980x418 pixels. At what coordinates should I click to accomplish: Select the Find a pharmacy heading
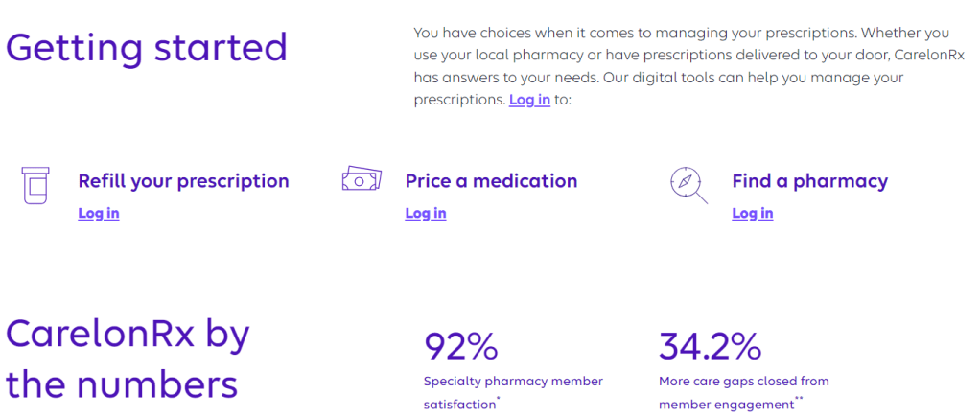pos(809,181)
